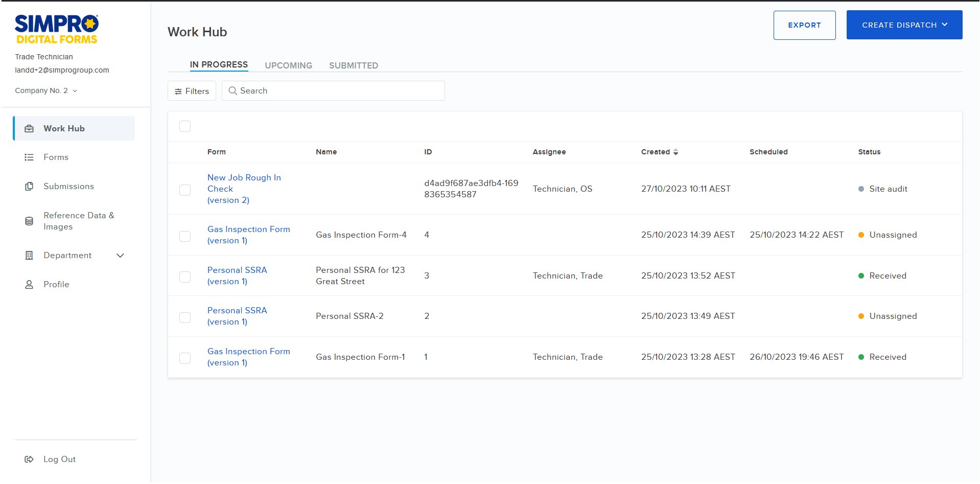This screenshot has width=980, height=484.
Task: Click the Profile person icon
Action: coord(30,284)
